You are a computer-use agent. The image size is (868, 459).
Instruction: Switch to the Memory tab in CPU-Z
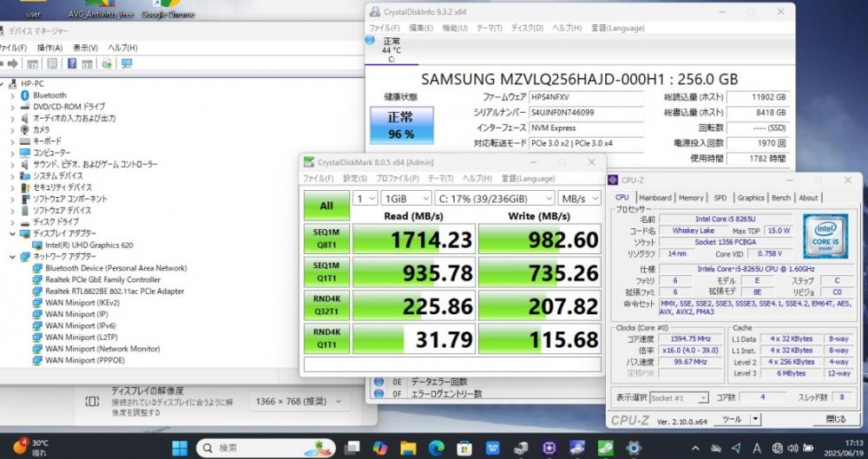(691, 198)
